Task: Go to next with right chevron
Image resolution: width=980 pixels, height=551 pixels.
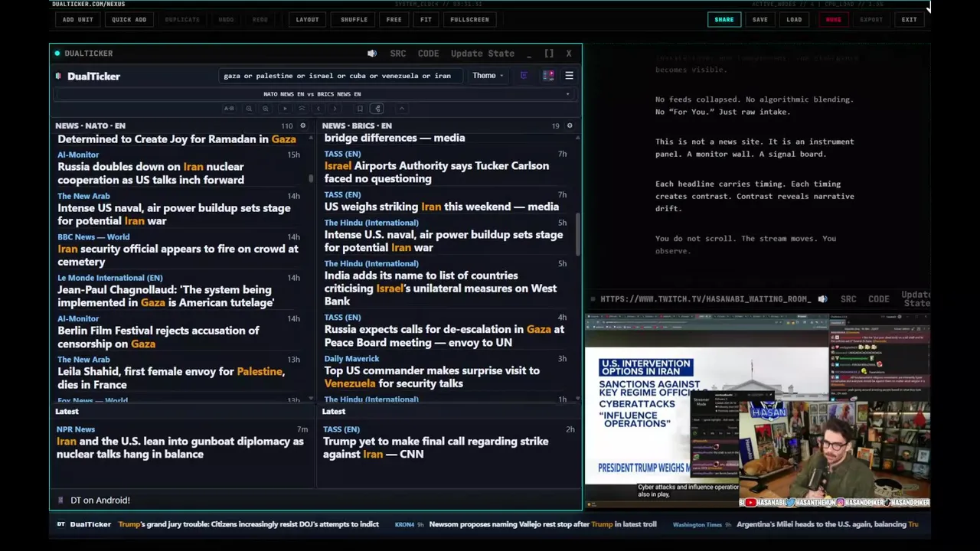Action: coord(335,109)
